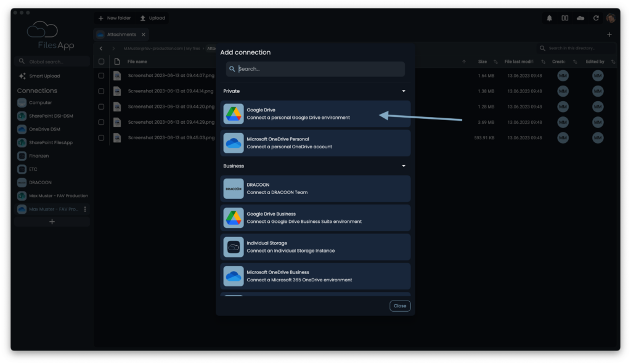631x364 pixels.
Task: Sort by the Creator column arrows
Action: point(575,62)
